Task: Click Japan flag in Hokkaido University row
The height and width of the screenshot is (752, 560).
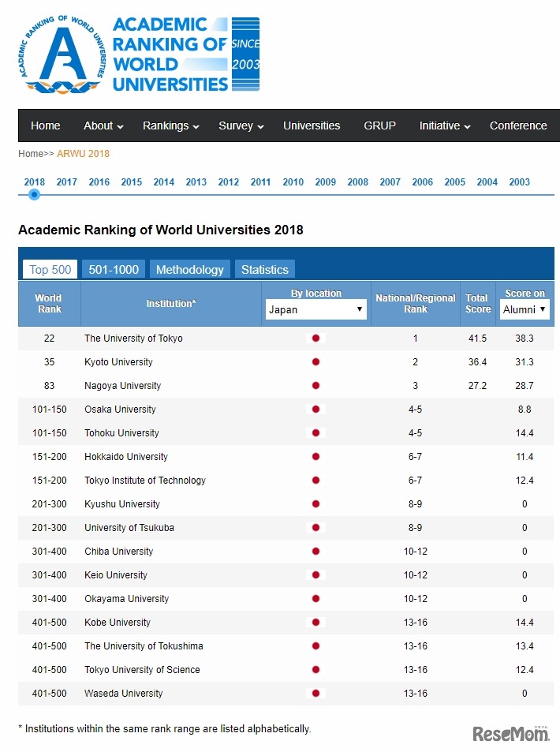Action: tap(315, 457)
